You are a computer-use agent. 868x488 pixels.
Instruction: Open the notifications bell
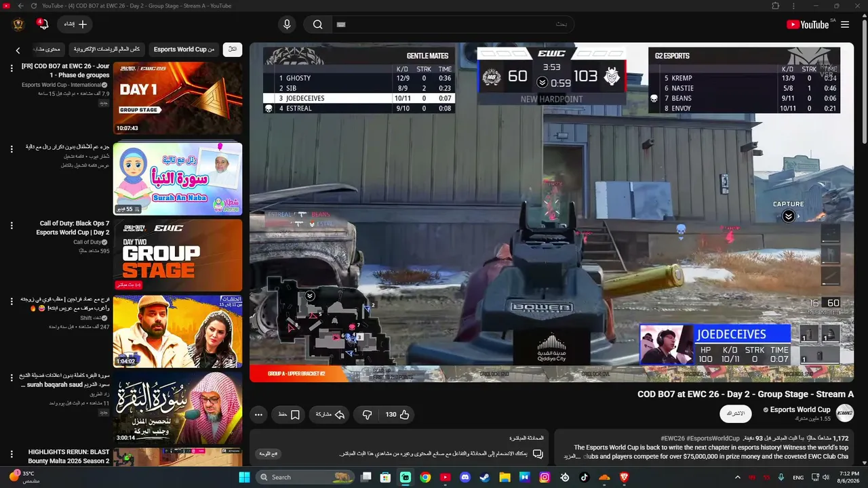(x=43, y=24)
